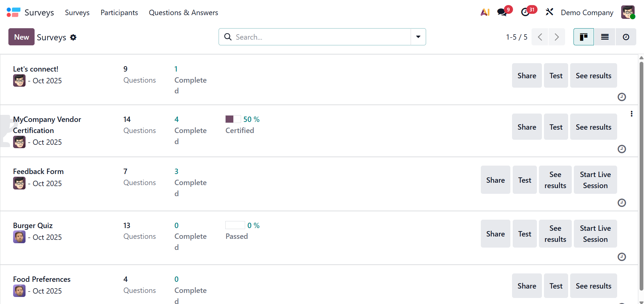Open the debug tools wrench icon
The width and height of the screenshot is (644, 304).
tap(549, 12)
